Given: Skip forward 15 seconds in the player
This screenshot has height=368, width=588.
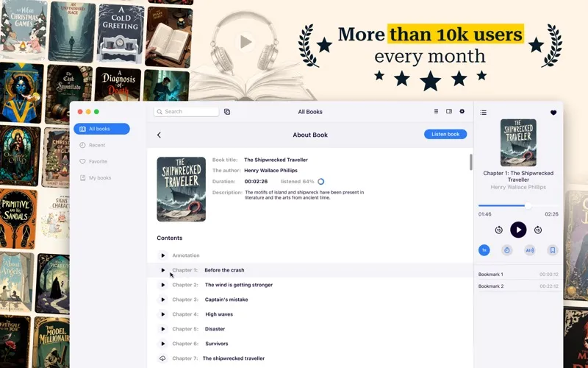Looking at the screenshot, I should (x=538, y=230).
